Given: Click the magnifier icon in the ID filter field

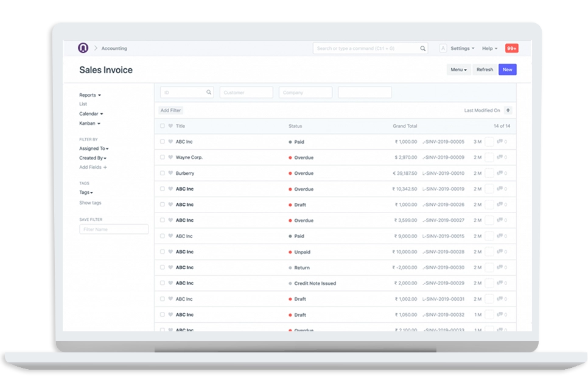Looking at the screenshot, I should [209, 92].
